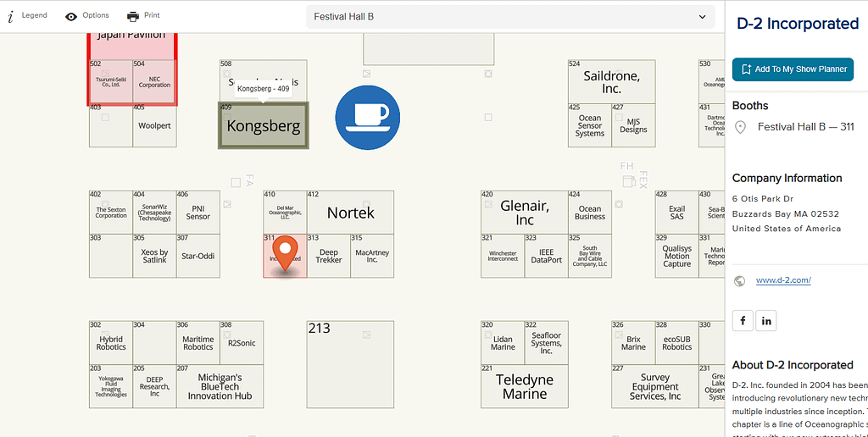Click the Yokogawa Fluid Imaging Technologies booth
This screenshot has height=437, width=868.
click(x=111, y=386)
